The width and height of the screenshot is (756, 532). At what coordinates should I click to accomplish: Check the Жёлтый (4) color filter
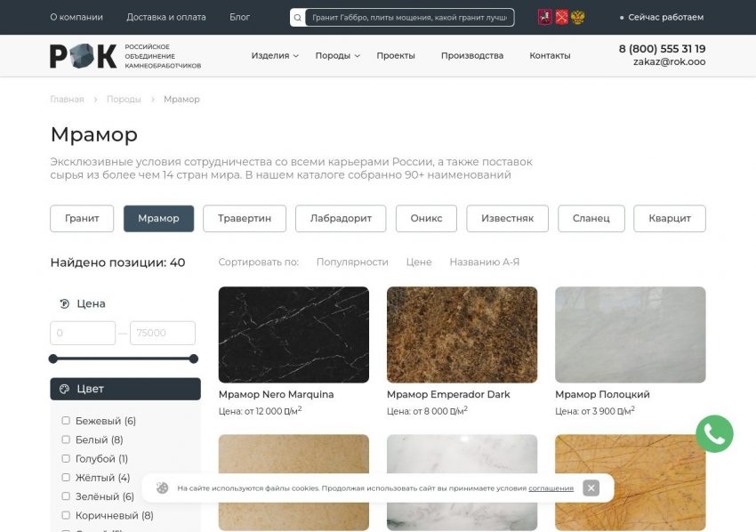(x=66, y=477)
